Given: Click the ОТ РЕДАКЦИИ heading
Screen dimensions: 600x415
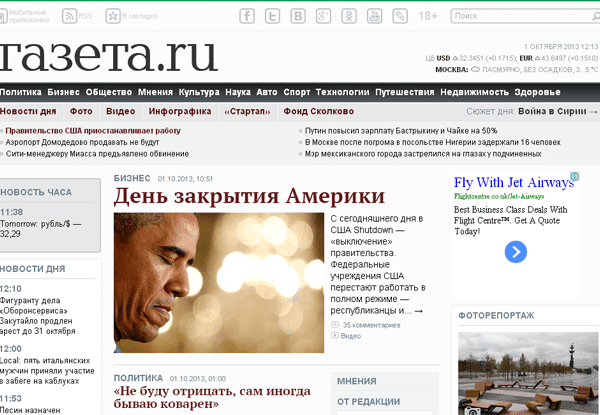Looking at the screenshot, I should coord(368,402).
